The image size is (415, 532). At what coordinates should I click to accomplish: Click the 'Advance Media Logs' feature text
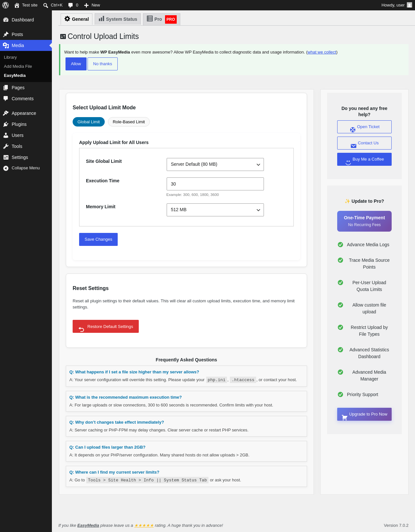[x=368, y=245]
